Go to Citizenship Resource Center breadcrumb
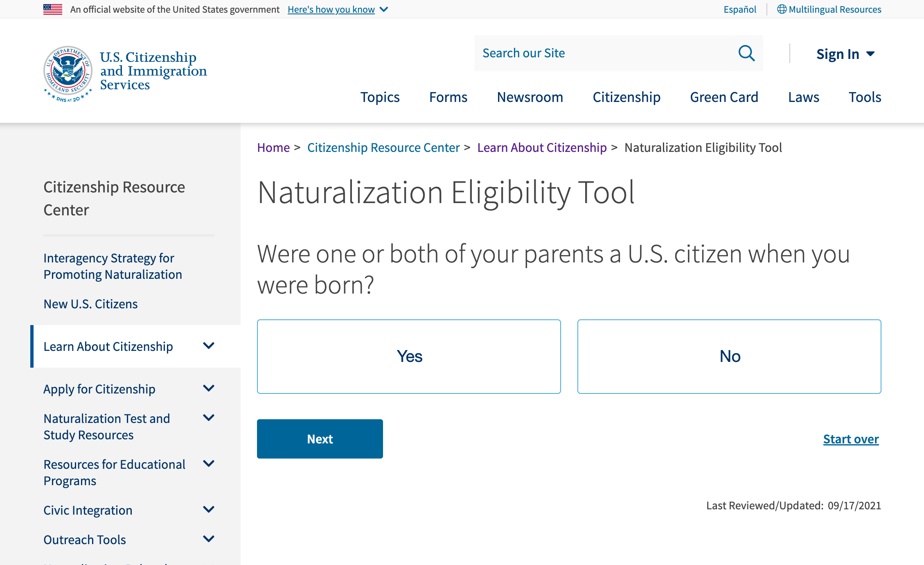The width and height of the screenshot is (924, 565). (x=383, y=147)
